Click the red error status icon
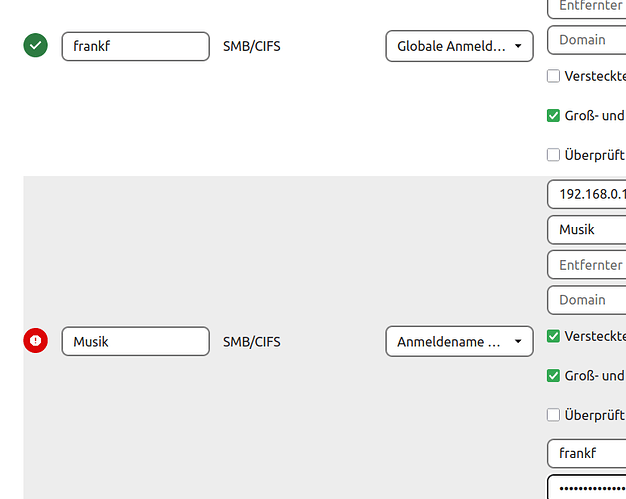Viewport: 626px width, 499px height. 35,341
